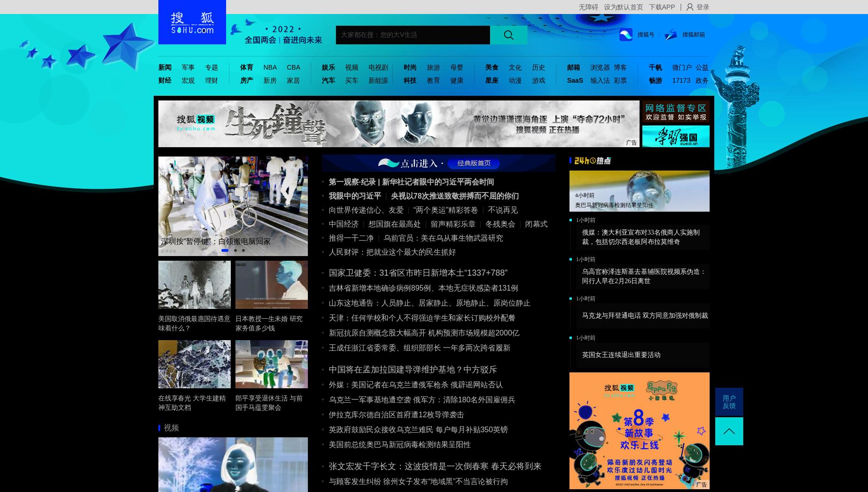868x492 pixels.
Task: Click 登录 login text
Action: point(703,7)
